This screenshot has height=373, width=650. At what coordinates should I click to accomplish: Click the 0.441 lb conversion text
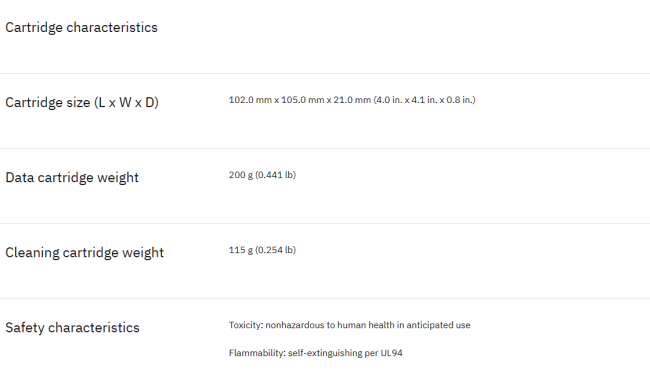275,175
